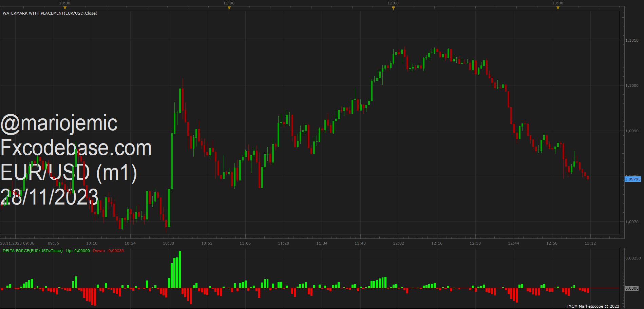Image resolution: width=644 pixels, height=309 pixels.
Task: Click the 12:00 hour marker triangle
Action: point(393,8)
